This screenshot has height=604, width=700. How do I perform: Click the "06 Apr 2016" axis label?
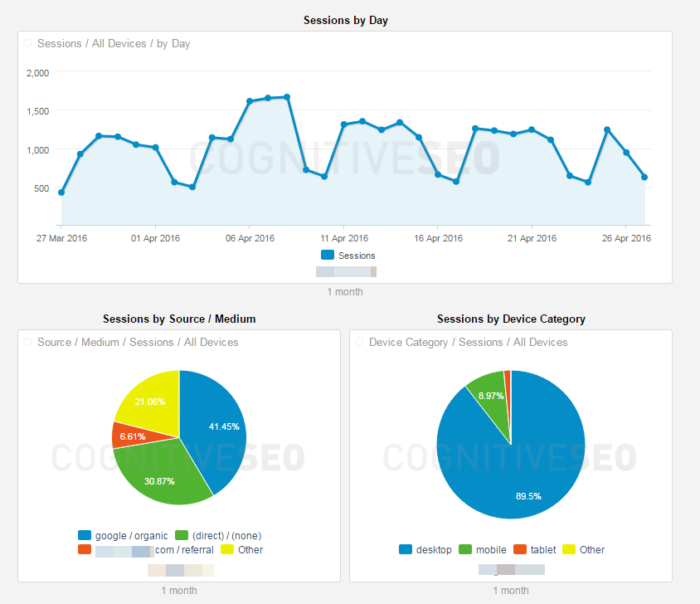(x=250, y=238)
